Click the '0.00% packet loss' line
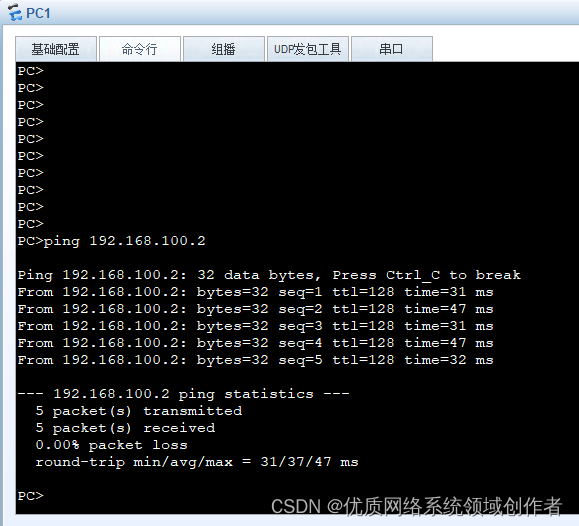 pyautogui.click(x=112, y=445)
